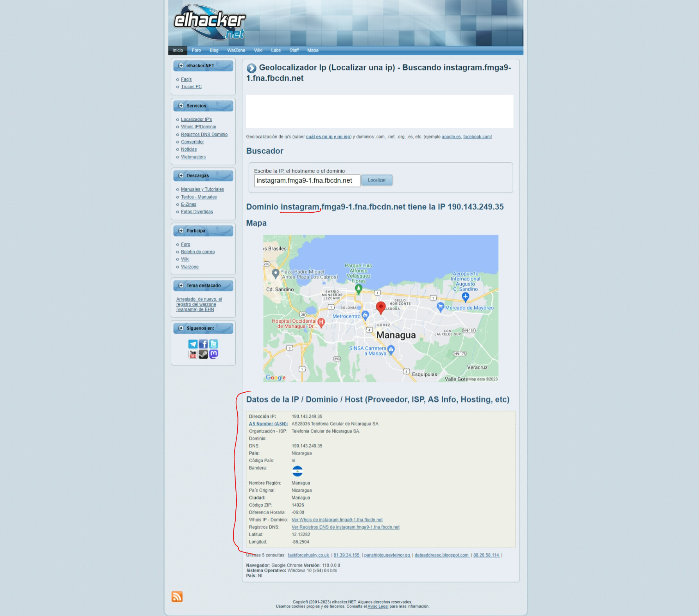Open Warzone link in the Participa sidebar
699x616 pixels.
point(190,267)
